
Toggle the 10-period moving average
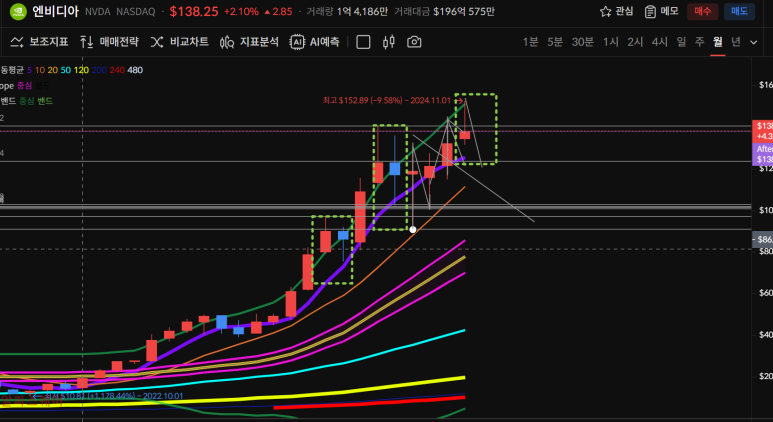point(39,70)
